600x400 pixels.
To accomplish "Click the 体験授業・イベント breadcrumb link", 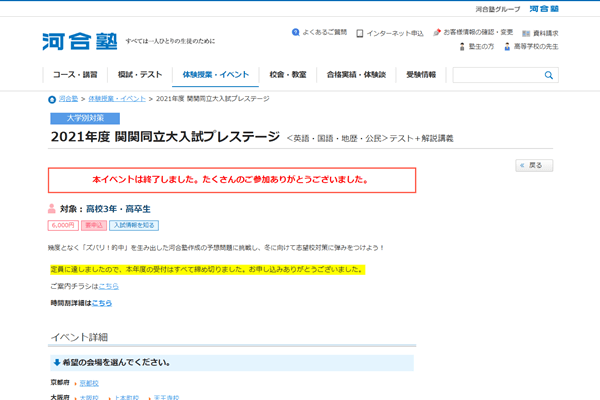I will pos(117,99).
